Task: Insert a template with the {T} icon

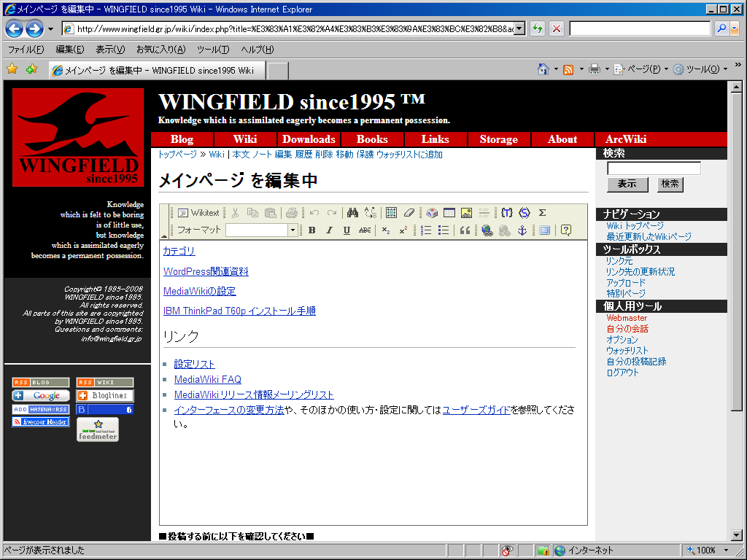Action: click(x=507, y=213)
